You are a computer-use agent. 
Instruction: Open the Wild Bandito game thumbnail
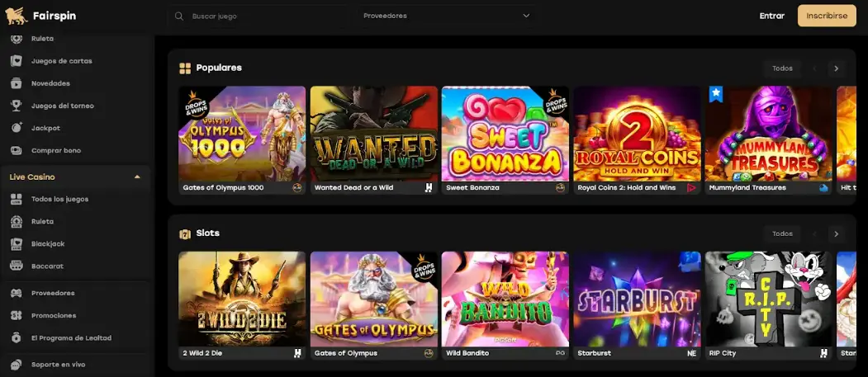(x=505, y=299)
